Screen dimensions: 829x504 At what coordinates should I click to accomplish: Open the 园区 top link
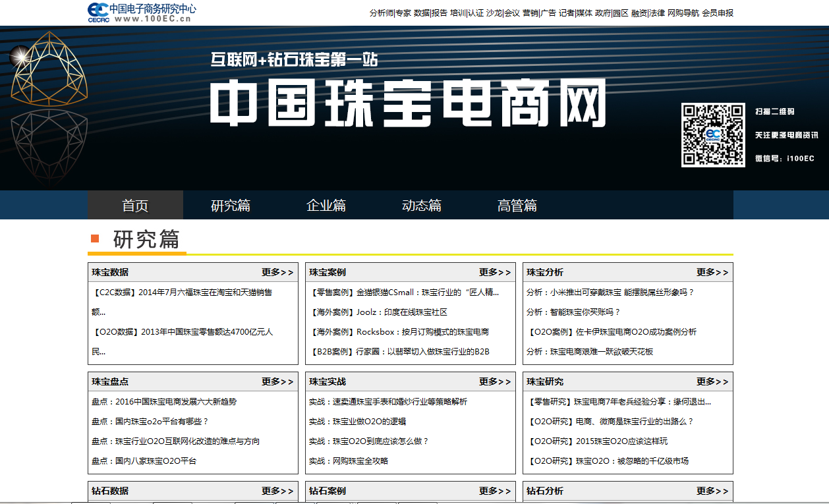pyautogui.click(x=621, y=13)
